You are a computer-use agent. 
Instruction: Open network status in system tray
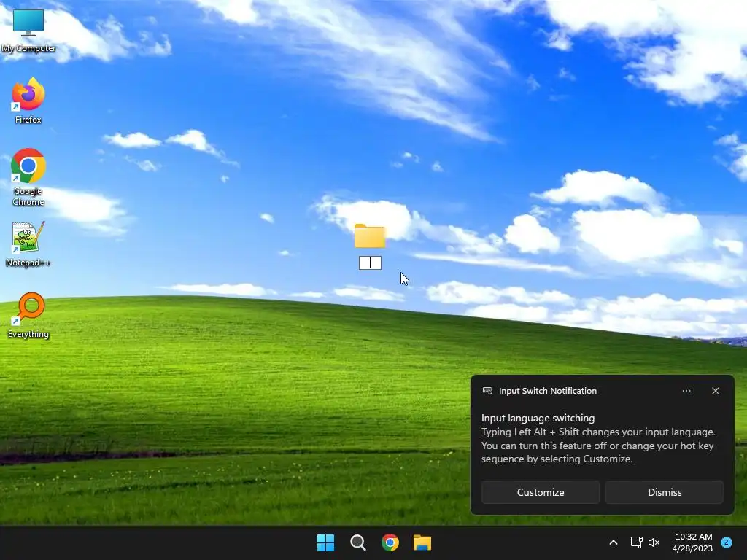click(636, 542)
